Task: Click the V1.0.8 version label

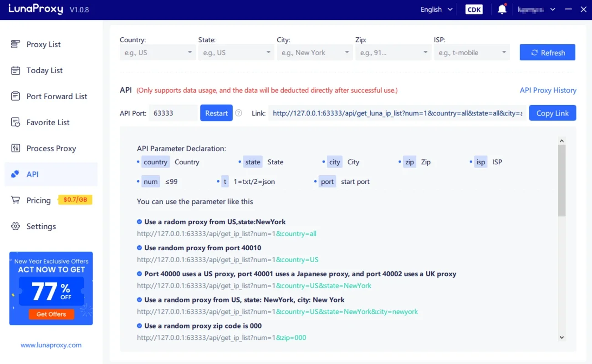Action: click(x=80, y=10)
